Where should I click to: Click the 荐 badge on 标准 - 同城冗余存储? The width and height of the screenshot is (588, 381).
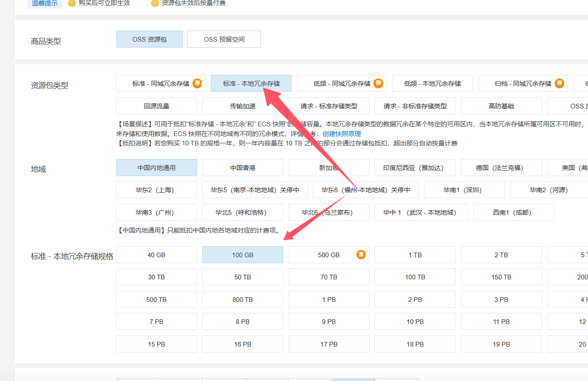coord(197,83)
